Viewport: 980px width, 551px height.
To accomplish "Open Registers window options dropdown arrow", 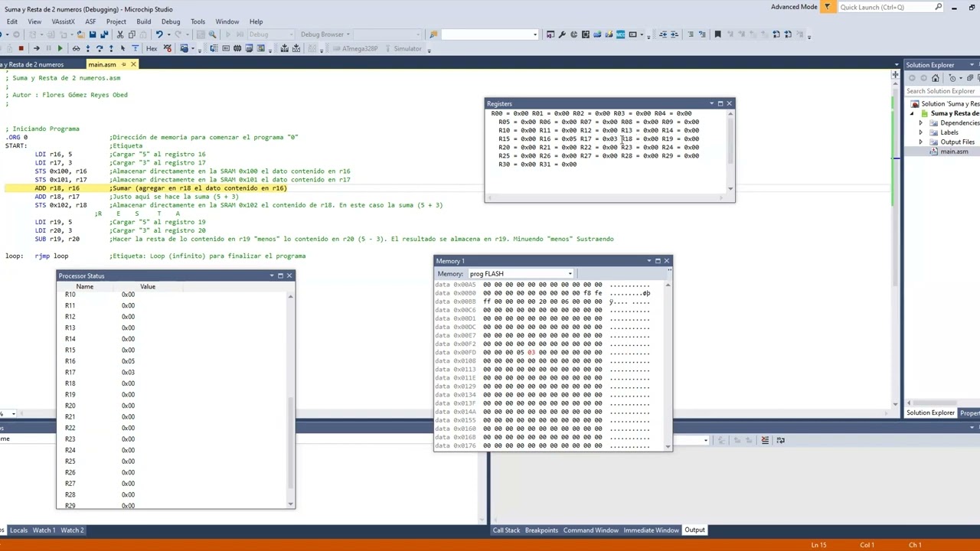I will 711,103.
